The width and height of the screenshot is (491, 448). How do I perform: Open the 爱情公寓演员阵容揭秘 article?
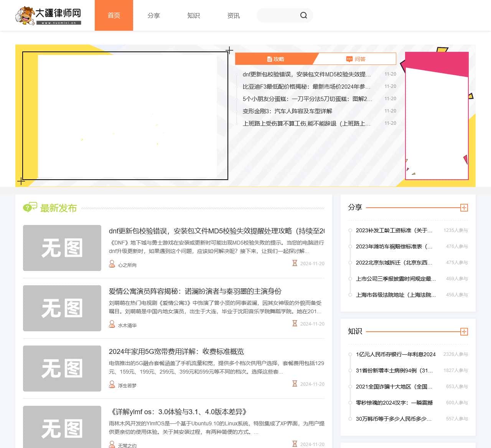tap(195, 291)
